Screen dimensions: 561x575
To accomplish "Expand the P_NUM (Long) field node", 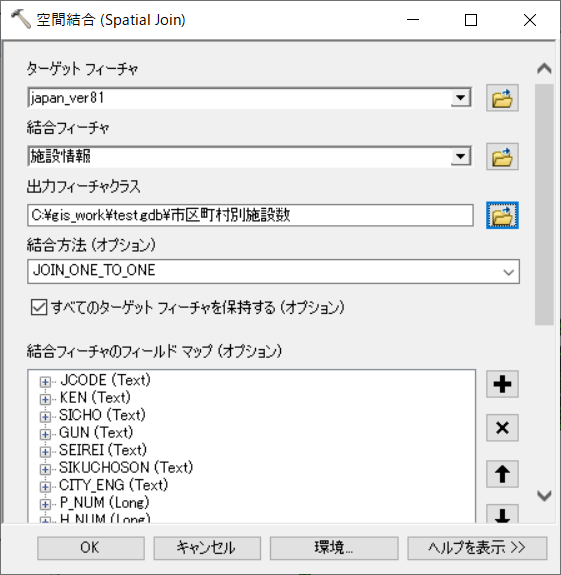I will pos(45,504).
